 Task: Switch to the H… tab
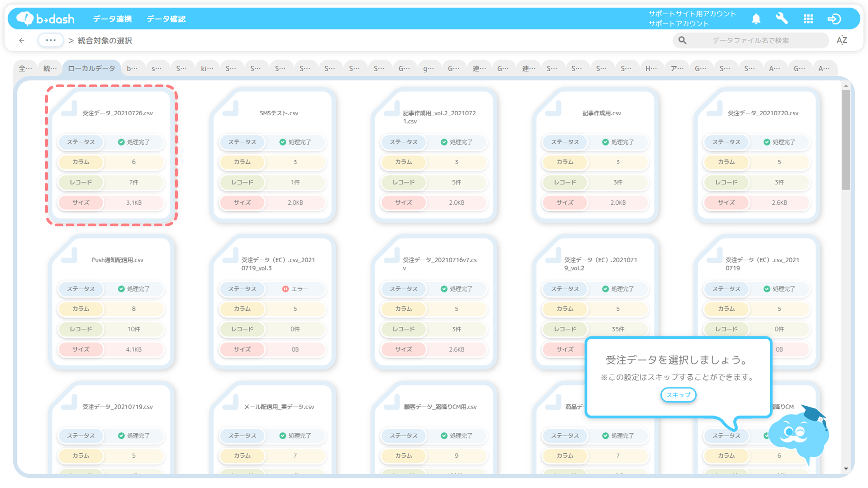pos(651,68)
